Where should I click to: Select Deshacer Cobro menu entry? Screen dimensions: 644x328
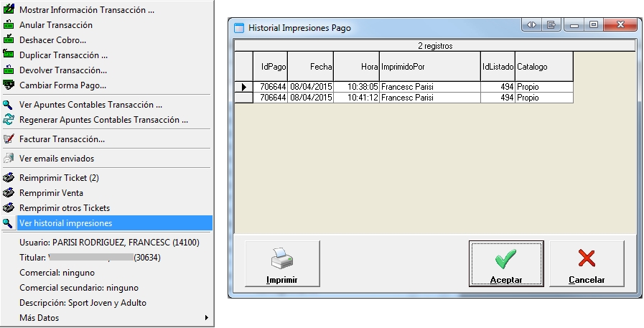point(52,40)
